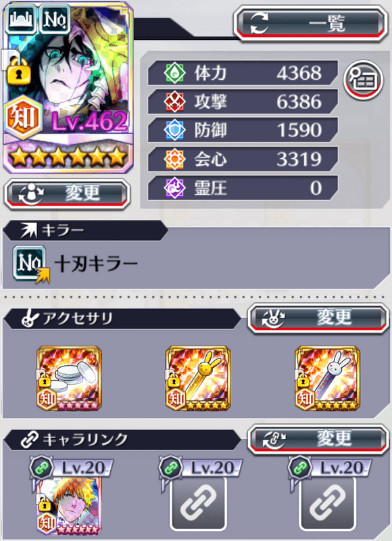Viewport: 392px width, 541px height.
Task: Click the 体力 stamina stat row
Action: (243, 73)
